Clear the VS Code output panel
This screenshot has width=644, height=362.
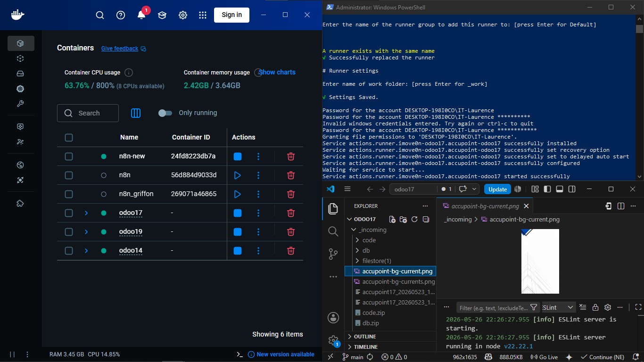[583, 307]
